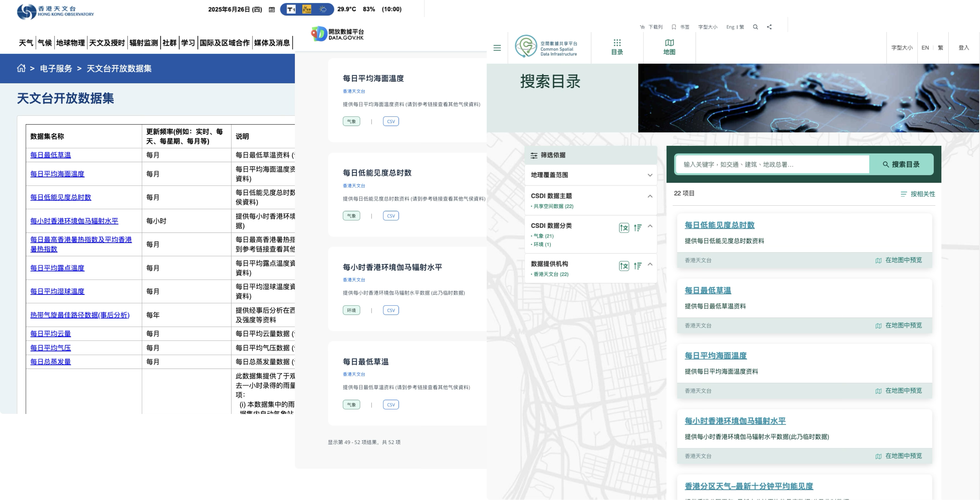Click the magnifier search icon in the top bar
Screen dimensions: 980x500
coord(756,27)
